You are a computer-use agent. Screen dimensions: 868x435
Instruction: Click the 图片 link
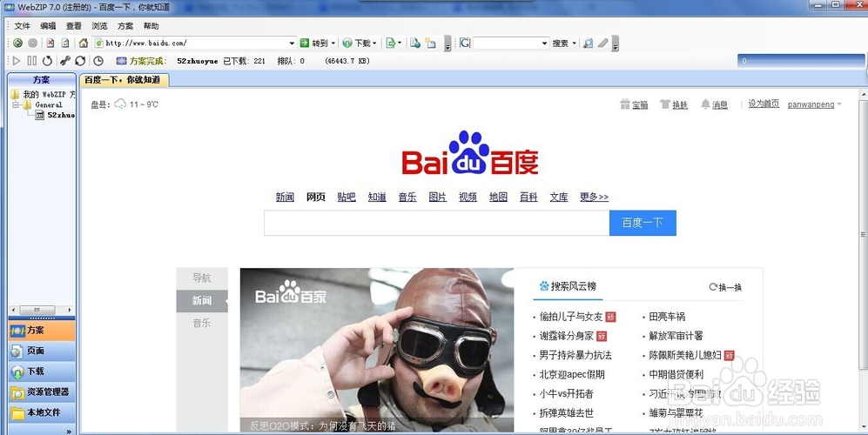437,197
